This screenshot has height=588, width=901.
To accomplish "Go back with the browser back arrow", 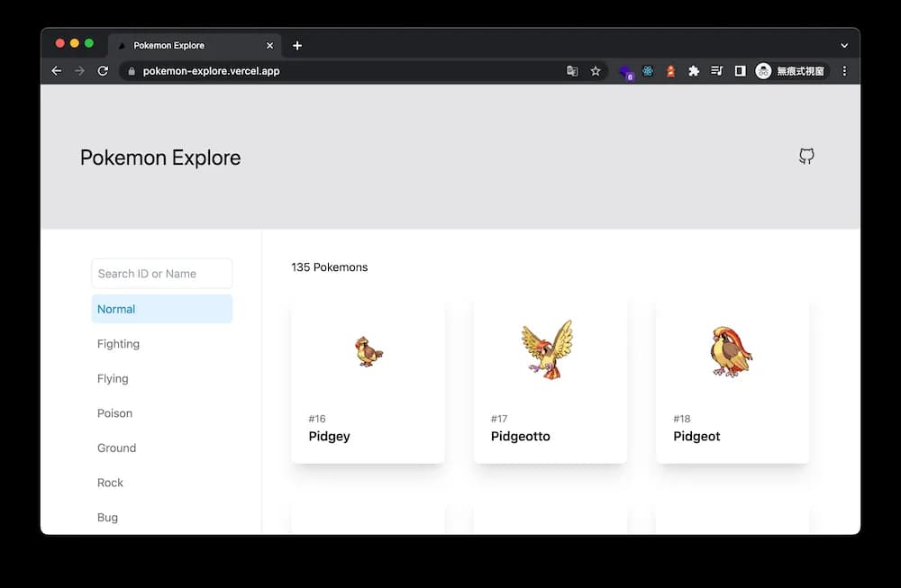I will coord(56,70).
